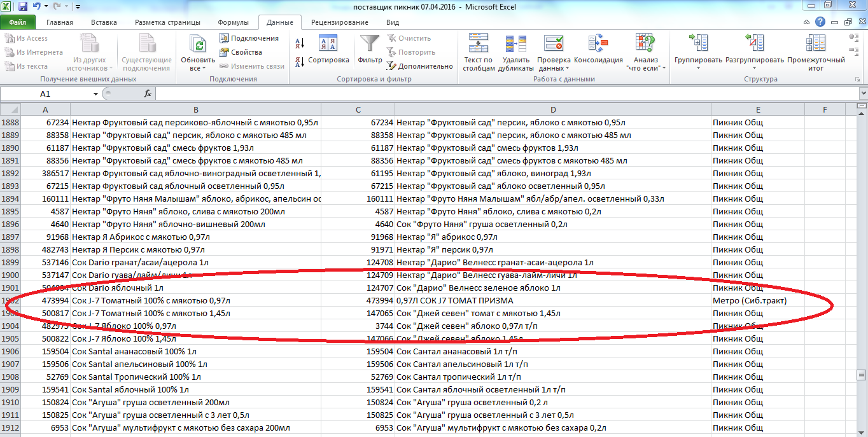Select column B header
The height and width of the screenshot is (437, 868).
point(195,110)
